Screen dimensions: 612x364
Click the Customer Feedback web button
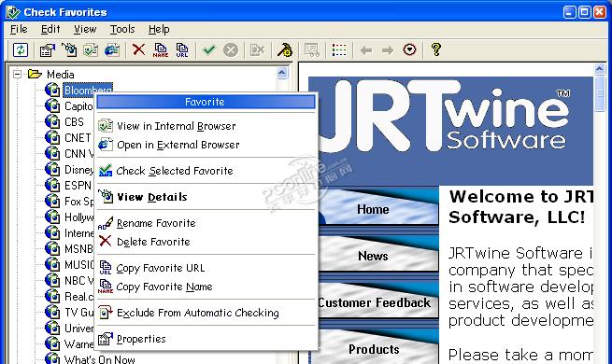(x=378, y=301)
